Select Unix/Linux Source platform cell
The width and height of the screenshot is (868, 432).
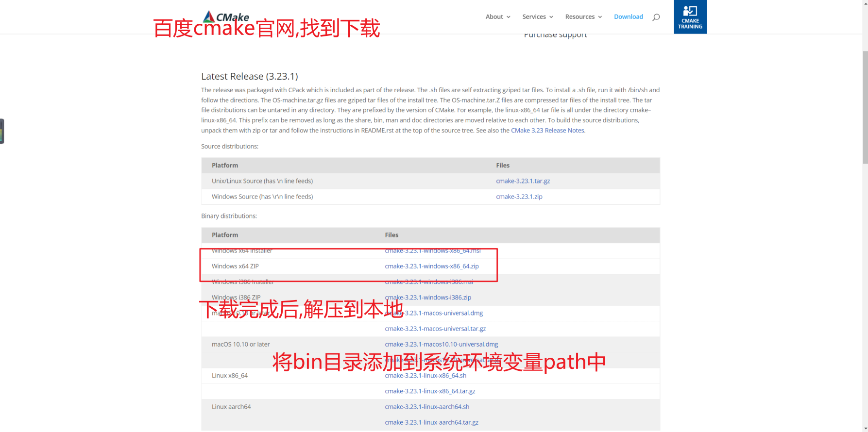pyautogui.click(x=262, y=181)
